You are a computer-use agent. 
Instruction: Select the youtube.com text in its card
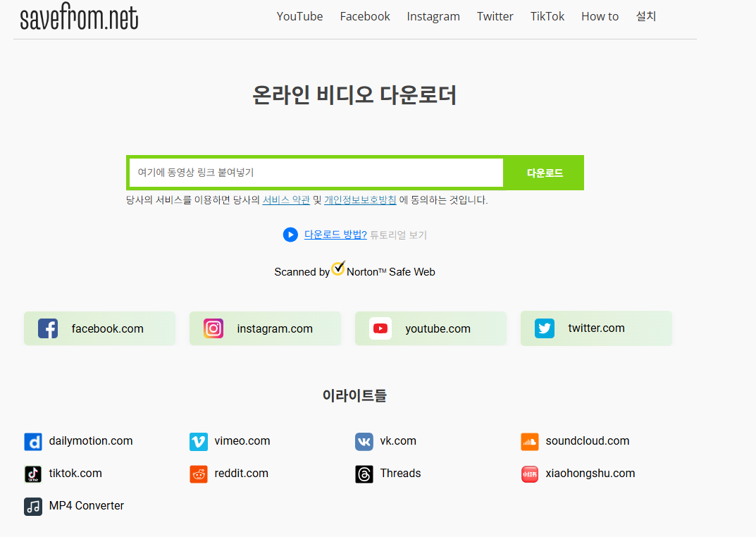[438, 329]
